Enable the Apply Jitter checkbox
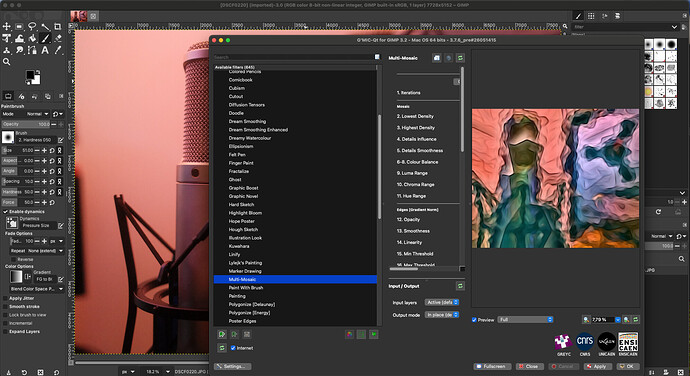690x376 pixels. point(5,298)
